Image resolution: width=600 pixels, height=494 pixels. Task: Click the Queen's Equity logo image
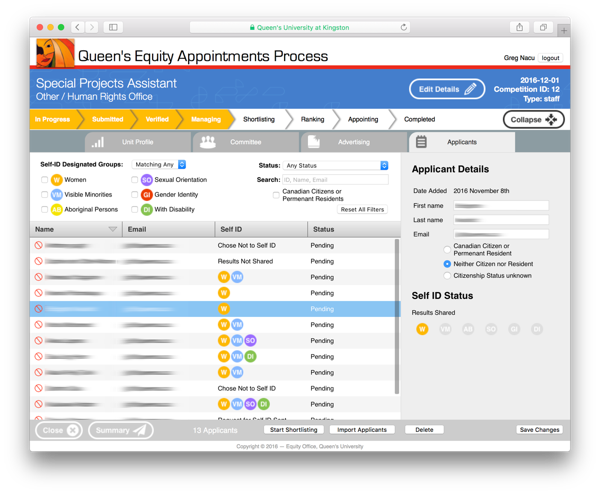55,53
